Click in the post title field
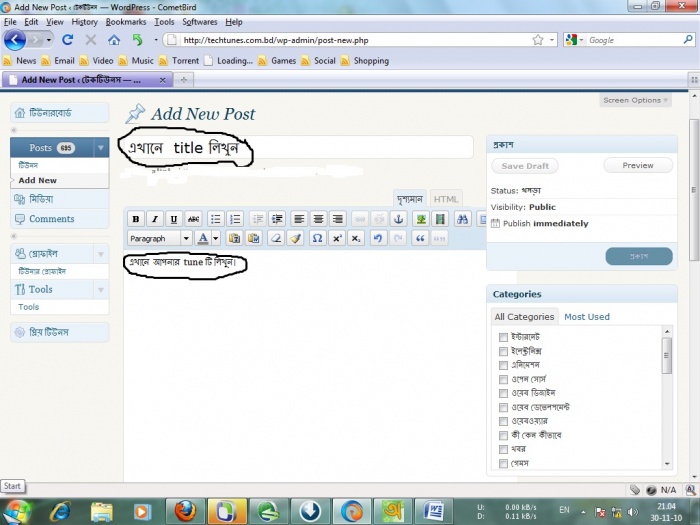700x525 pixels. tap(298, 147)
